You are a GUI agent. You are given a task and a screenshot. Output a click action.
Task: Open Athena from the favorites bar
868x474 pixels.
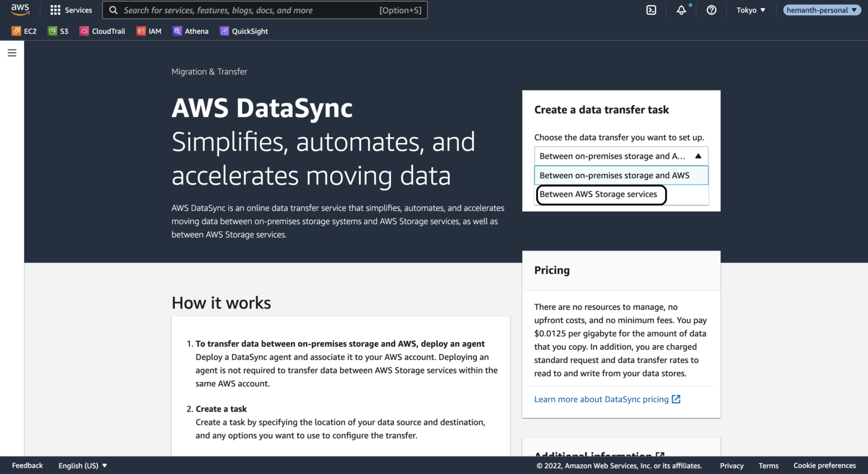(x=190, y=31)
